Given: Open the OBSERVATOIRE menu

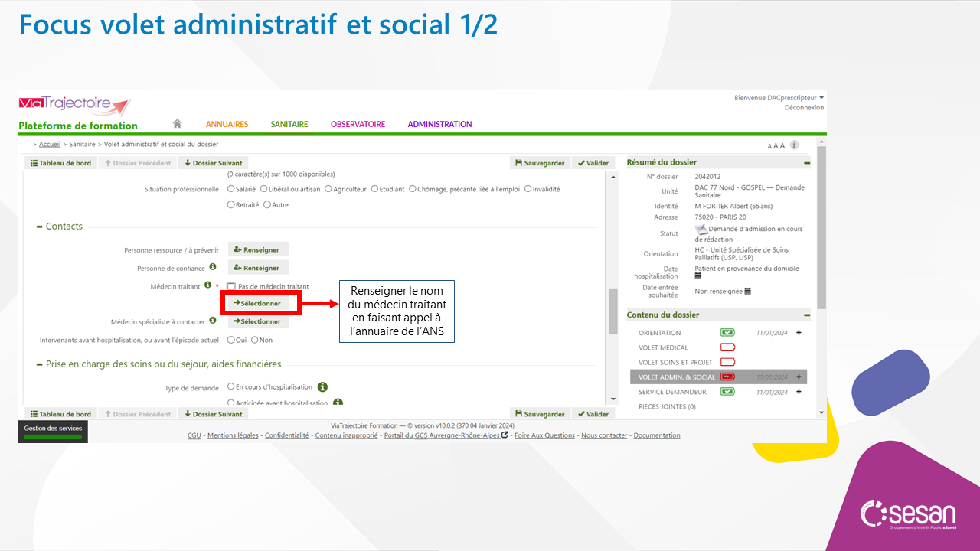Looking at the screenshot, I should tap(358, 124).
